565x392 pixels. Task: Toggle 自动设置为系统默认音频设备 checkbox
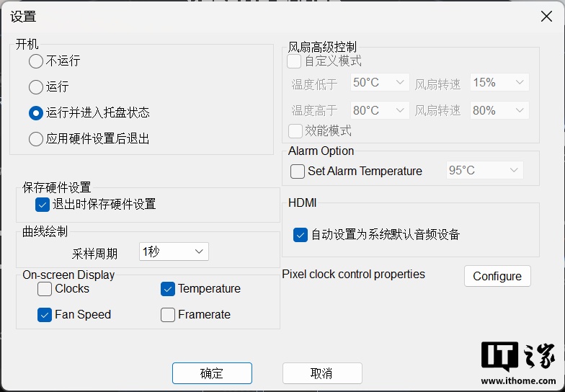(x=301, y=235)
